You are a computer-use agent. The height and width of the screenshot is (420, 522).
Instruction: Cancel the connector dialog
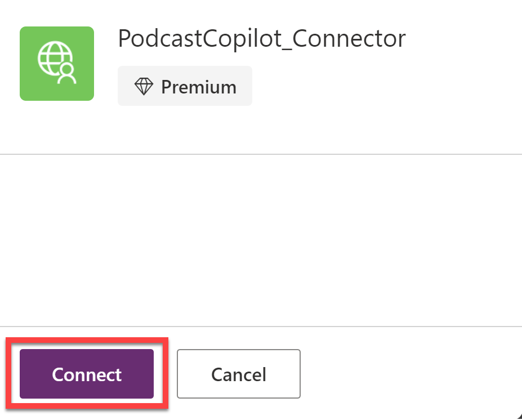[x=239, y=374]
